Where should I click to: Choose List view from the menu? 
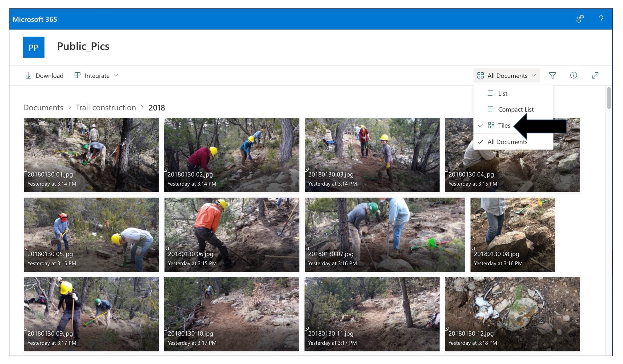502,93
